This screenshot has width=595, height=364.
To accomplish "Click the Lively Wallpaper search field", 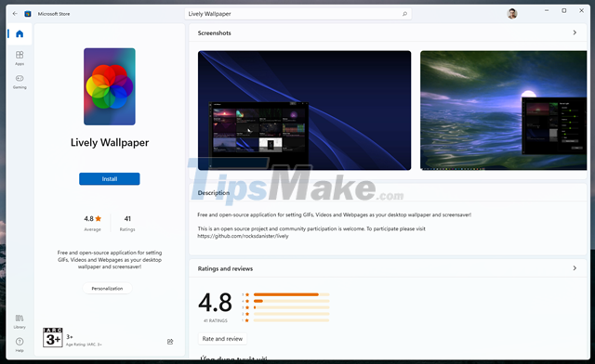I will pyautogui.click(x=297, y=14).
